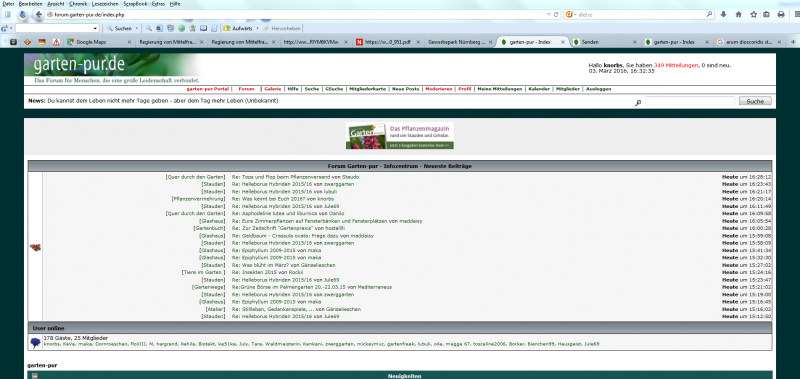This screenshot has height=379, width=800.
Task: Open the Neue Posts forum link
Action: coord(406,89)
